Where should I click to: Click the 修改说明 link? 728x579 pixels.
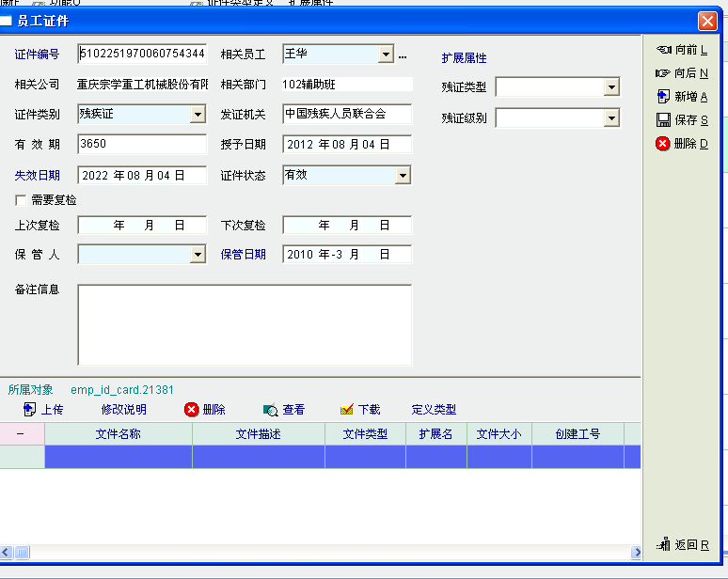pyautogui.click(x=124, y=410)
